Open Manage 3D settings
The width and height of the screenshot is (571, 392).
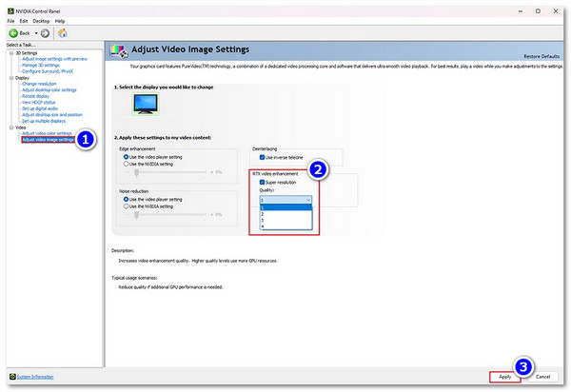click(40, 65)
